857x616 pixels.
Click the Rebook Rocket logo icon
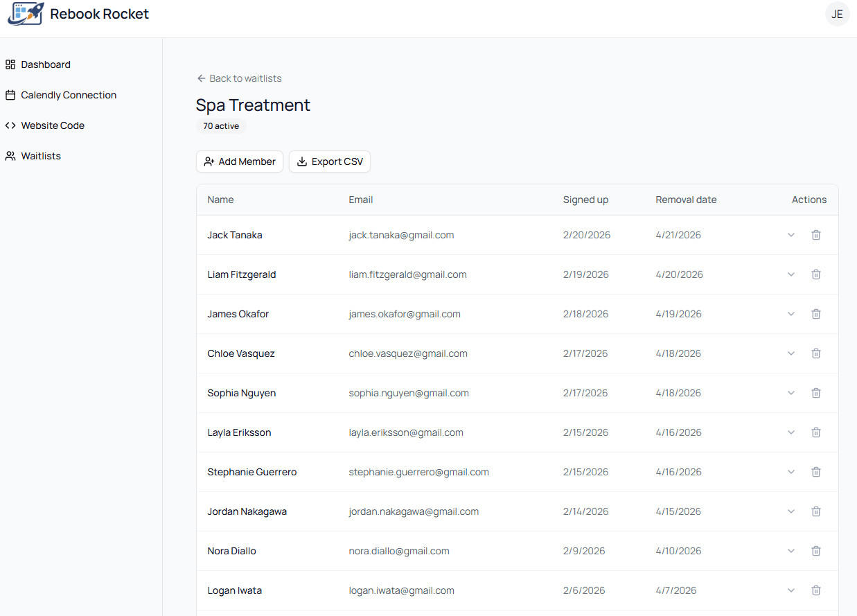[x=25, y=14]
